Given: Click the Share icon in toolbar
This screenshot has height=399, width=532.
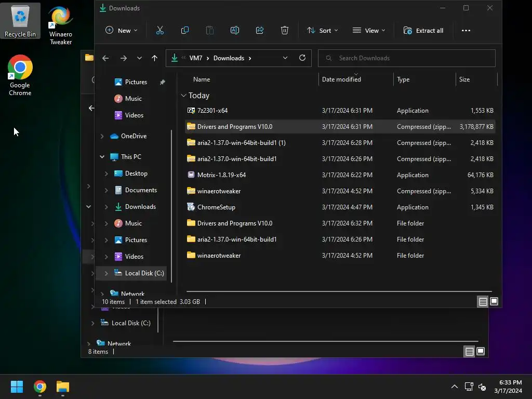Looking at the screenshot, I should pos(260,31).
